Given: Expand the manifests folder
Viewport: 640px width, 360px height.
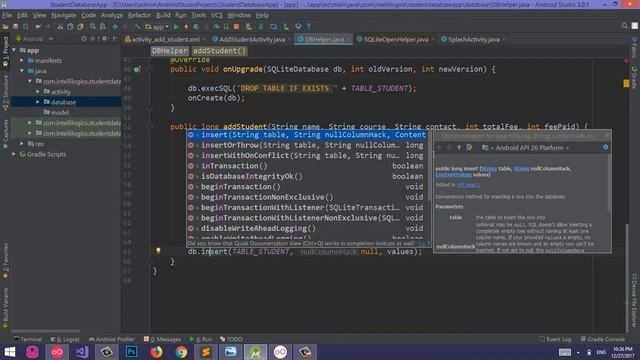Looking at the screenshot, I should pyautogui.click(x=22, y=60).
